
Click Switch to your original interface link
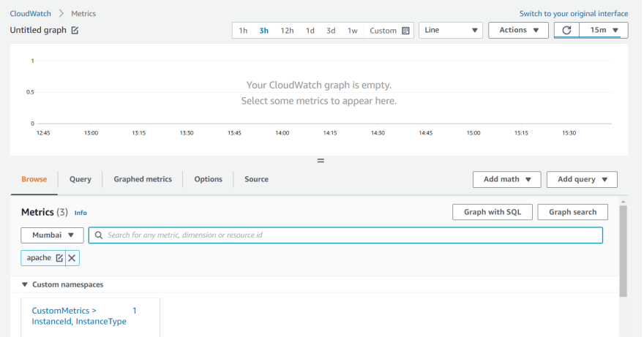point(574,14)
